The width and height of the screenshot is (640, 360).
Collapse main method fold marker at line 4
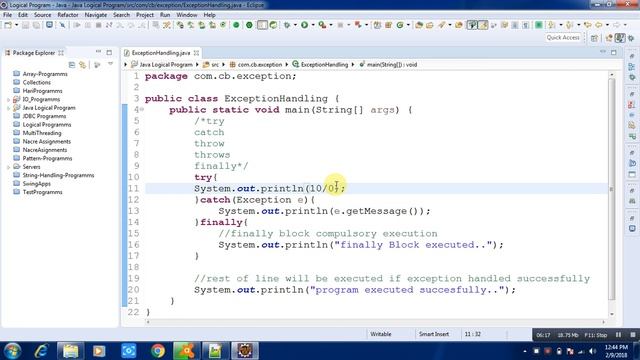coord(142,109)
